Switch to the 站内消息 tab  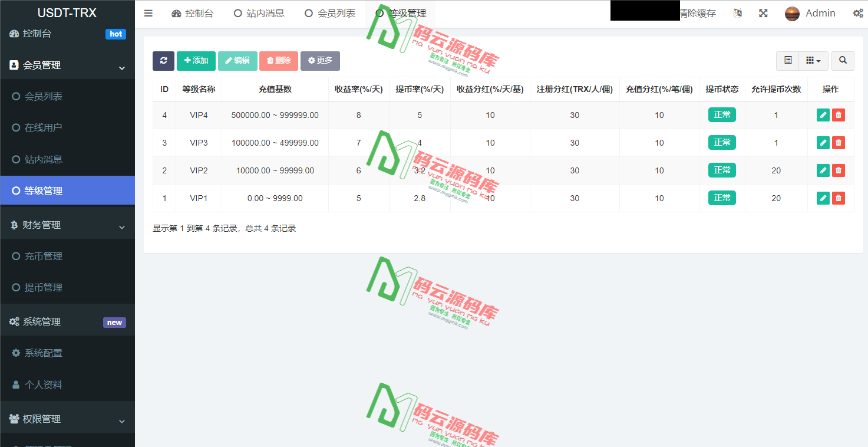click(x=259, y=12)
